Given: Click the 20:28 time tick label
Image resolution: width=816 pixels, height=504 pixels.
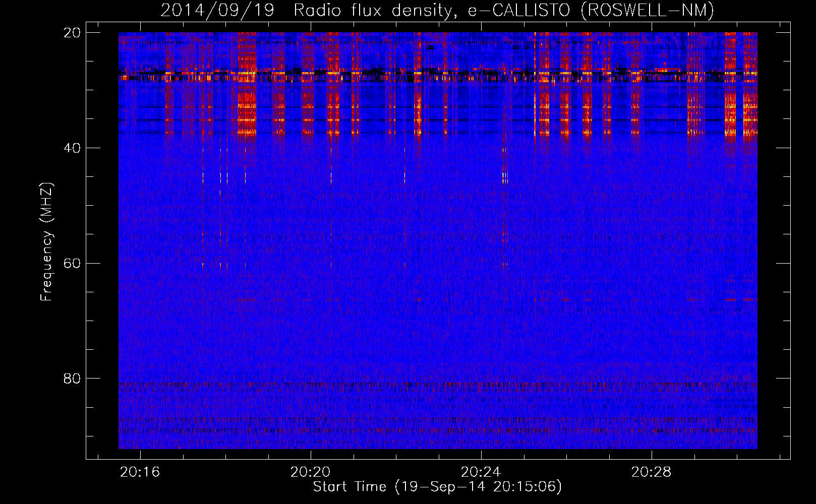Looking at the screenshot, I should pos(652,472).
